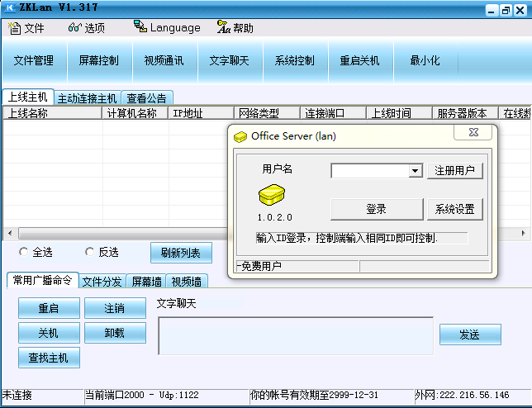The height and width of the screenshot is (408, 532).
Task: Click the 重启 broadcast button
Action: [49, 308]
